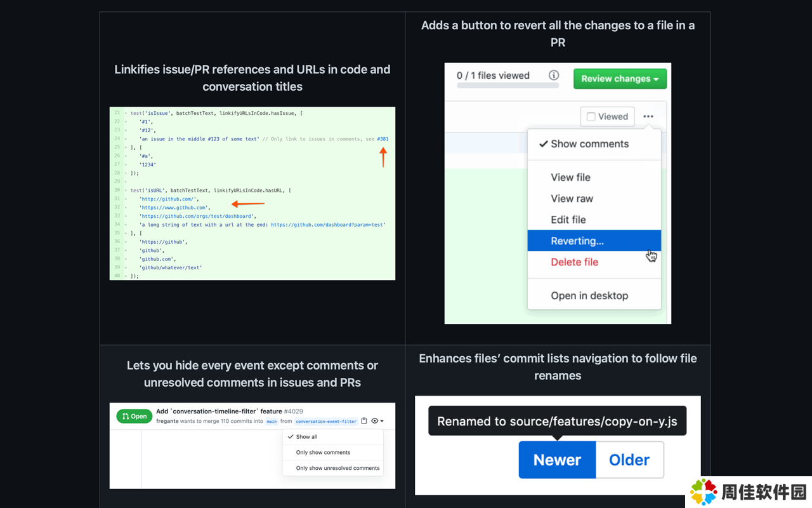
Task: Expand the Review changes dropdown
Action: (x=620, y=79)
